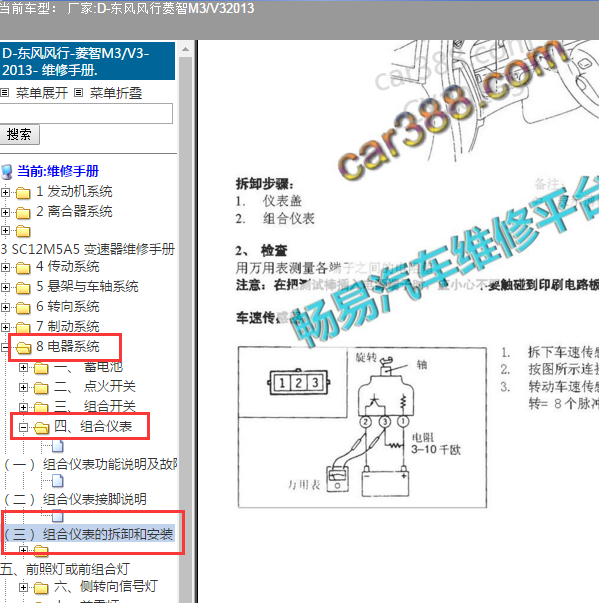
Task: Select 1 发动机系统 in tree
Action: 74,191
